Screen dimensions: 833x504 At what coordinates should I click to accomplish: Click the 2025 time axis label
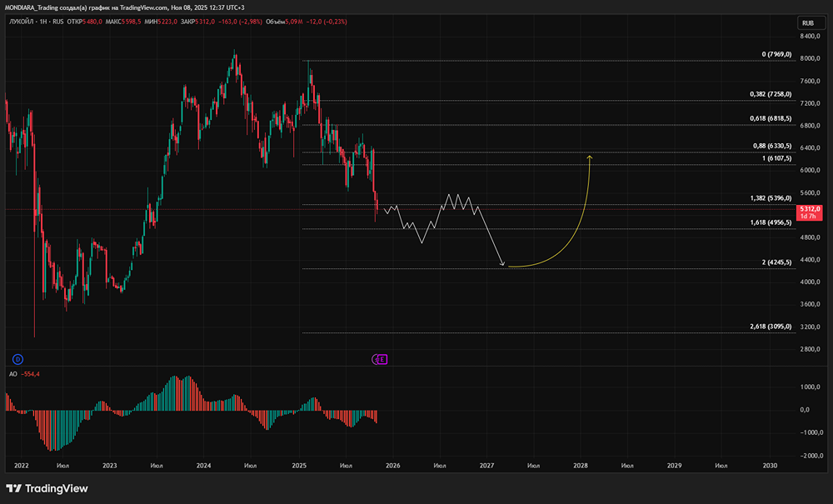tap(299, 466)
